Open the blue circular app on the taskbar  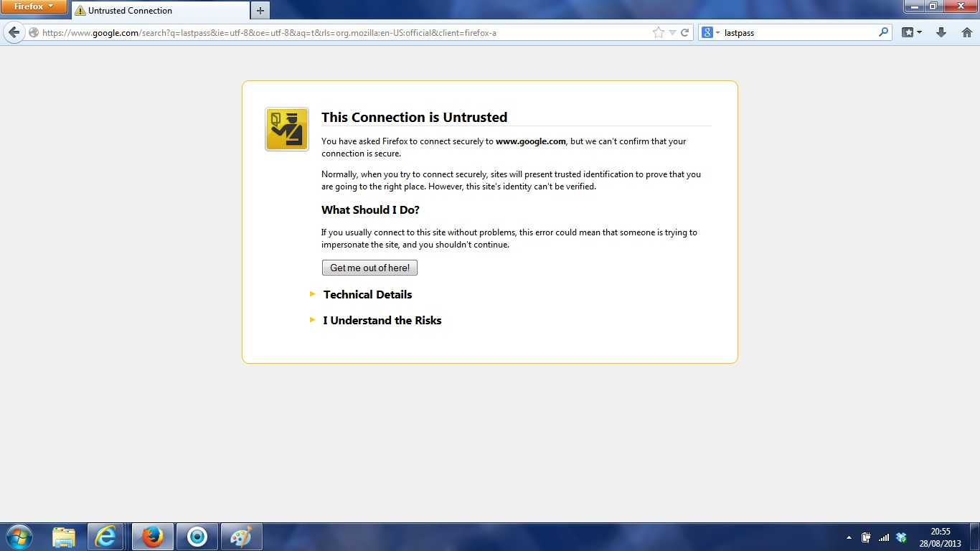pos(197,537)
